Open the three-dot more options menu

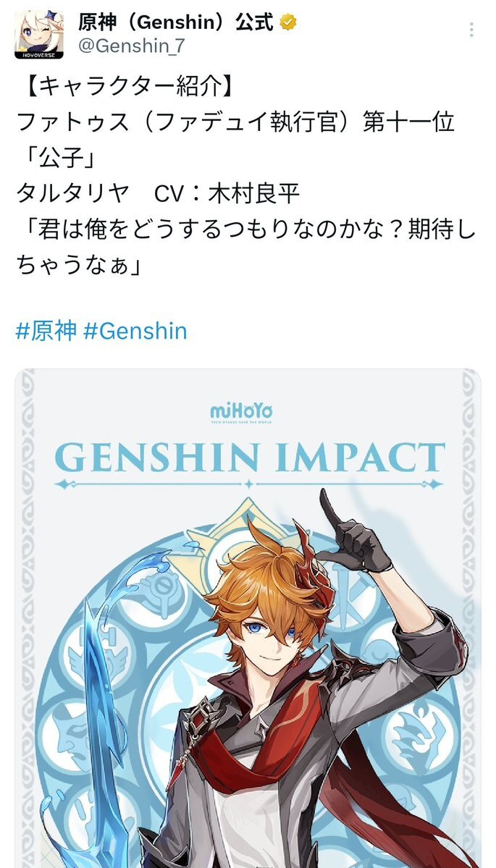471,30
